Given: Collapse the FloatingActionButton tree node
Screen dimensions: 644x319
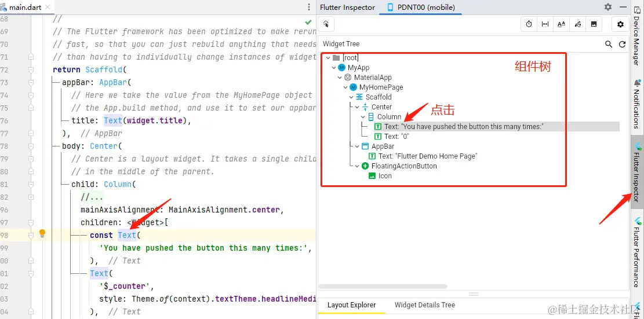Looking at the screenshot, I should (358, 166).
